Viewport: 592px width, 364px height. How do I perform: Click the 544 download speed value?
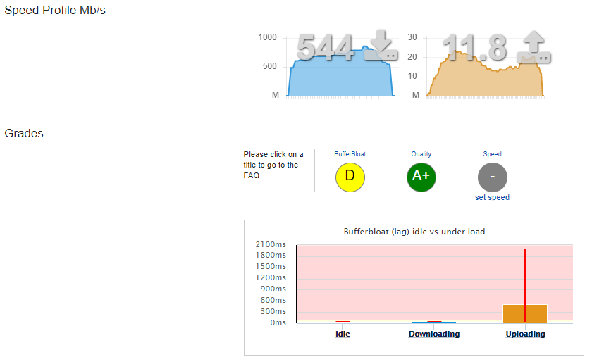click(x=325, y=47)
